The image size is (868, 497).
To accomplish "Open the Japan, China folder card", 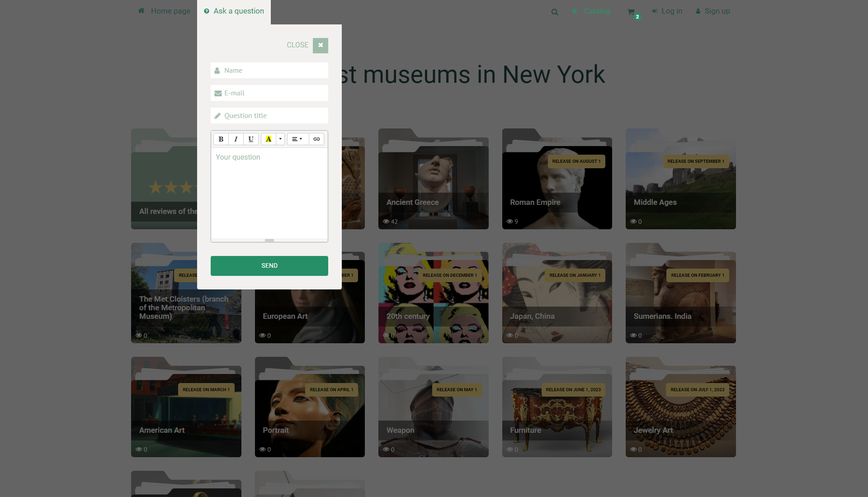I will click(557, 293).
